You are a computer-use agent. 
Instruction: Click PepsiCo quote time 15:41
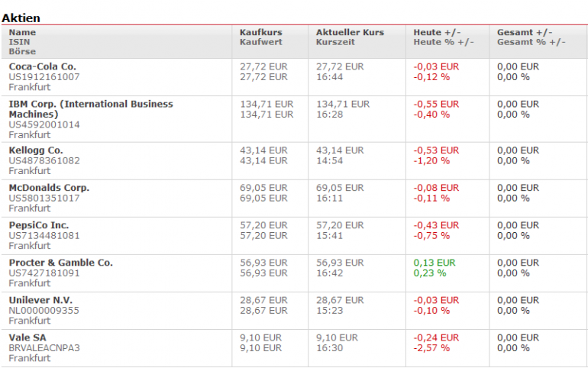(x=329, y=236)
